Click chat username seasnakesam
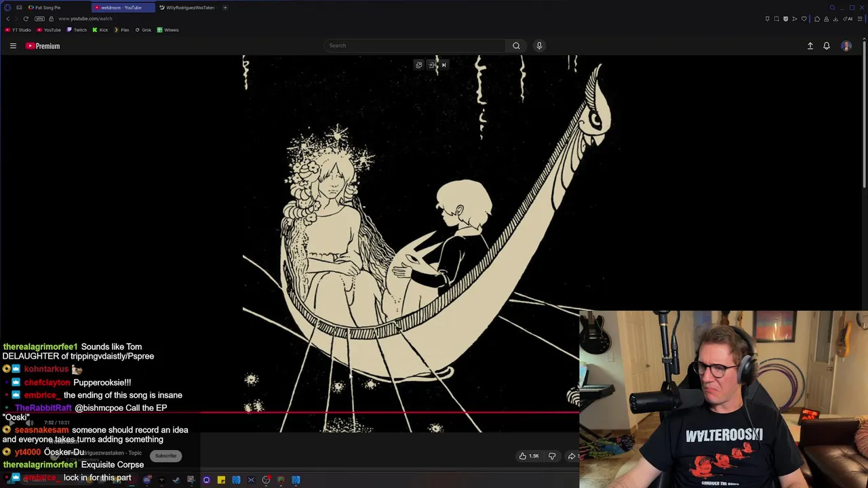Viewport: 868px width, 488px height. point(41,430)
